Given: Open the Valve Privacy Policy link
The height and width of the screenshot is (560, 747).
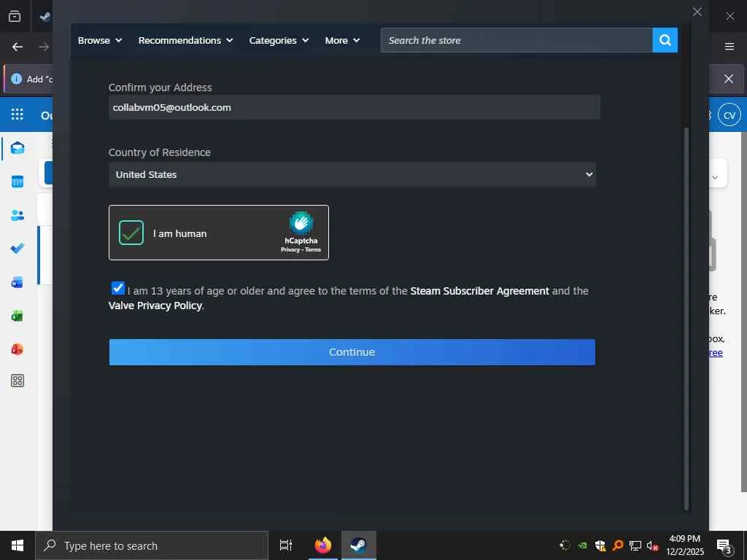Looking at the screenshot, I should 155,306.
